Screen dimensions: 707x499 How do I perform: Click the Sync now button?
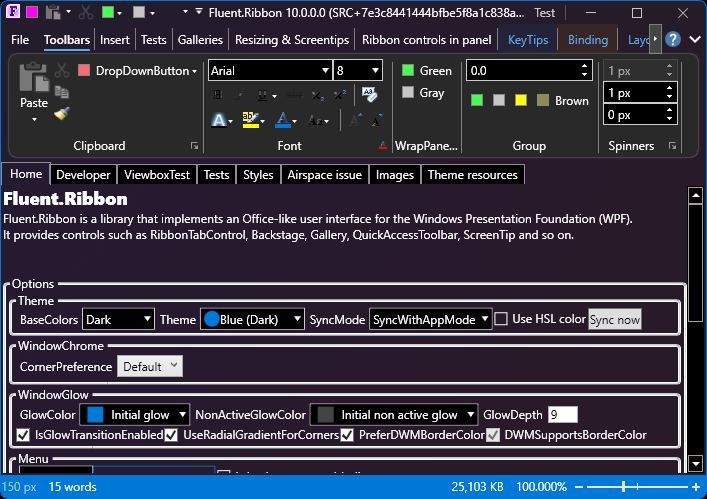pyautogui.click(x=615, y=320)
